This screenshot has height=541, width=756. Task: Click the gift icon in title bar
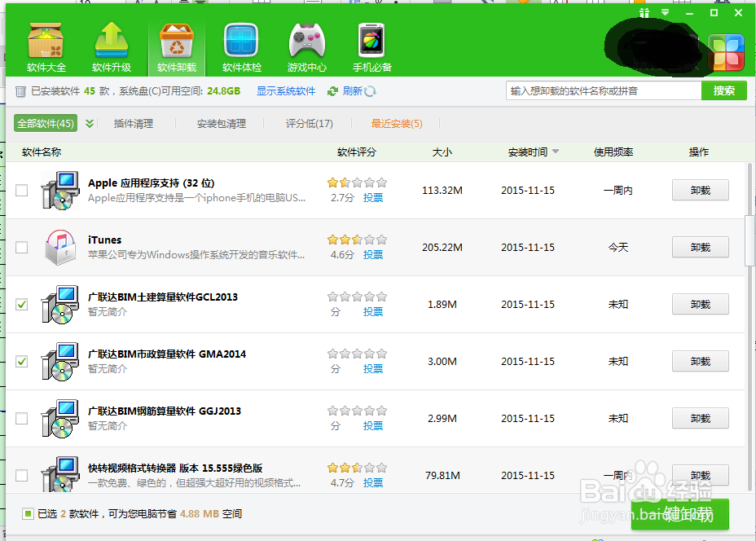pos(644,13)
